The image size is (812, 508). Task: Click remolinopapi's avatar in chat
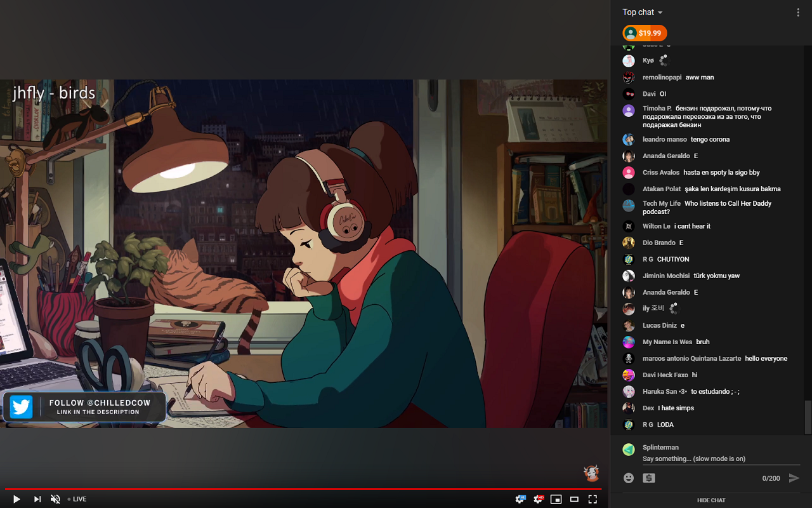(629, 77)
